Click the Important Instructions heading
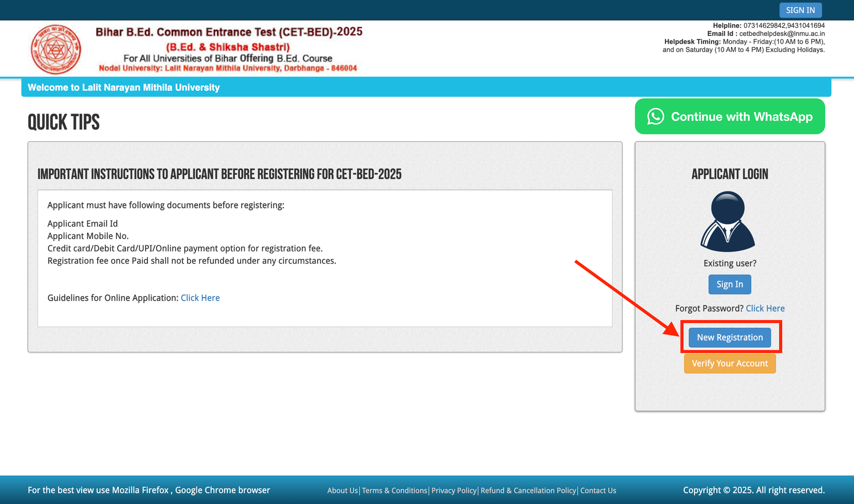The image size is (854, 504). 219,174
